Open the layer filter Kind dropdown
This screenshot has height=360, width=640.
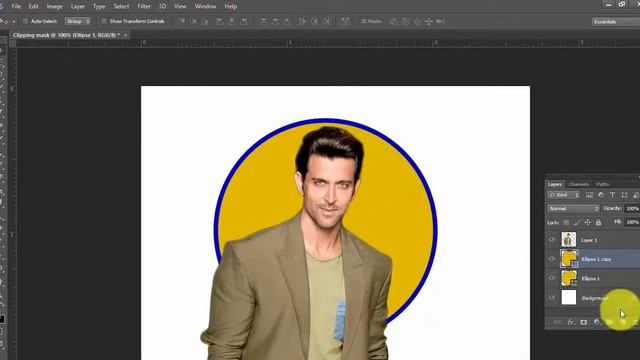[564, 195]
